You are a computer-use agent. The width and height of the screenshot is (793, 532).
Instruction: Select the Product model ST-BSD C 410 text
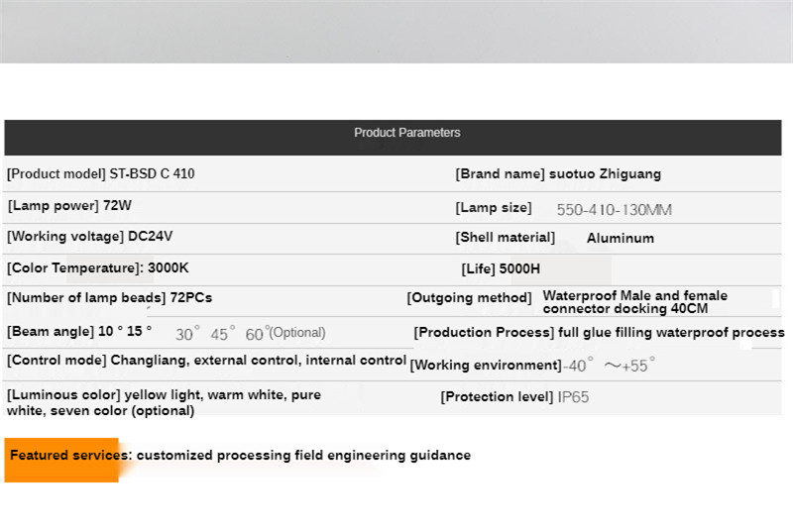point(101,173)
